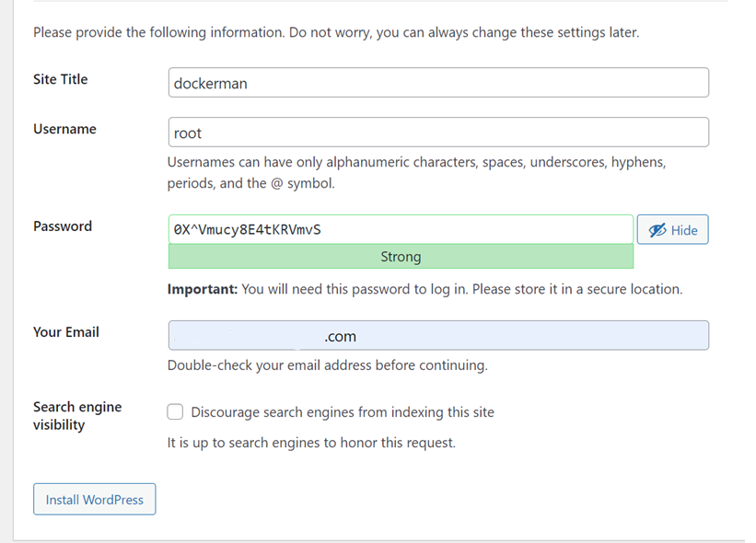Click the bold 'Important:' password notice
This screenshot has width=756, height=543.
point(203,289)
